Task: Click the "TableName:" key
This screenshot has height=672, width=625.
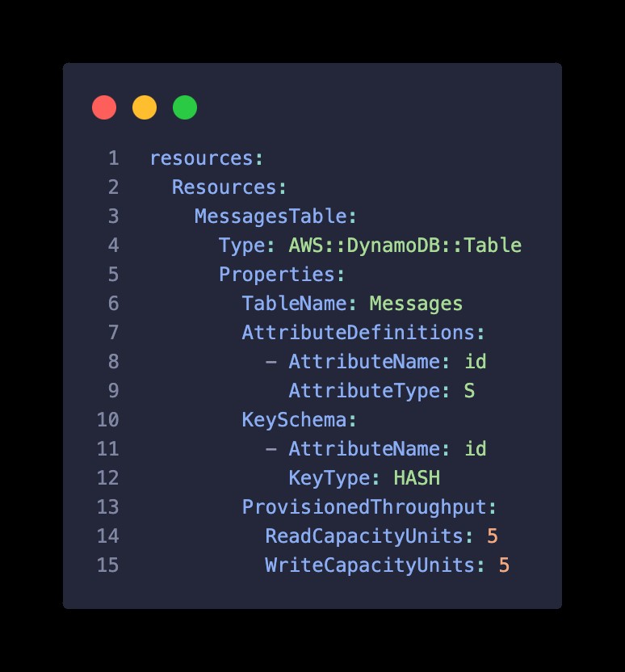Action: 299,304
